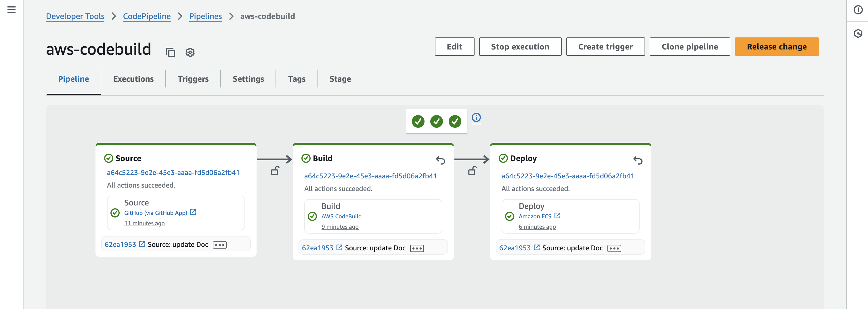Screen dimensions: 868x309
Task: Click the hexagon icon in right sidebar
Action: click(x=858, y=33)
